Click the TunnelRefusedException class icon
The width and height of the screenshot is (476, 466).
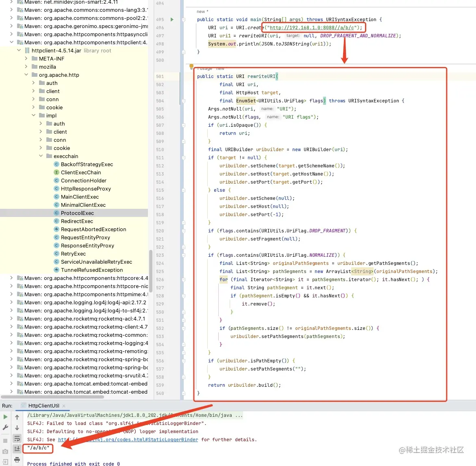pos(56,270)
